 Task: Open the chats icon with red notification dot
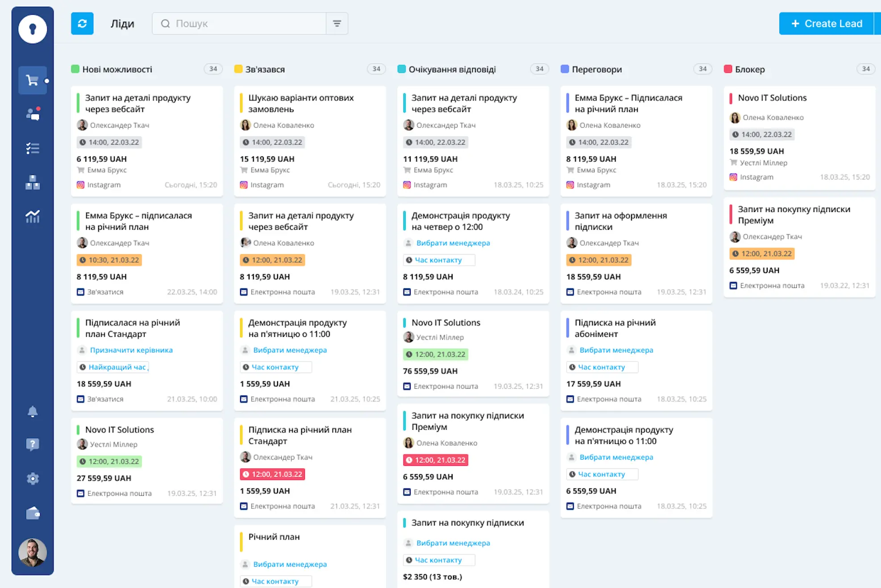[x=33, y=114]
